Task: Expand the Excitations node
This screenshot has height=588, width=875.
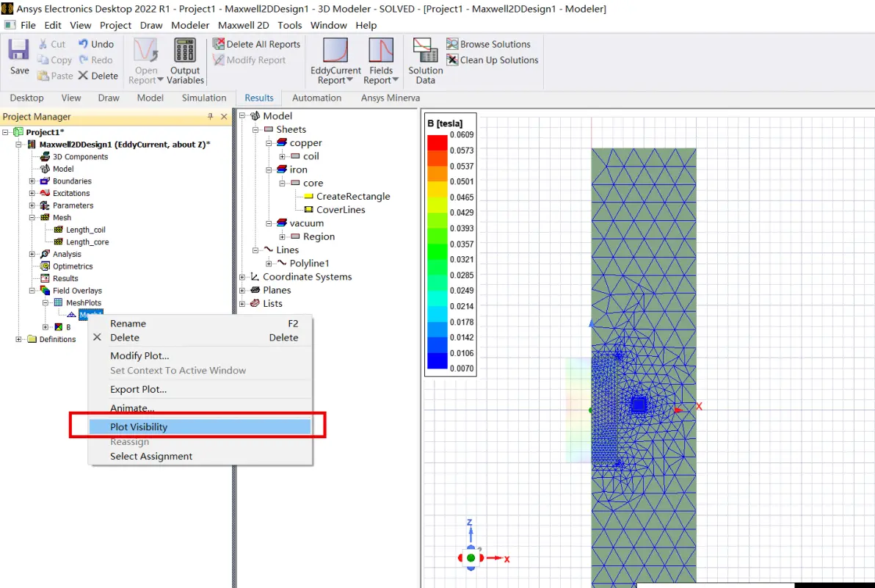Action: click(x=32, y=193)
